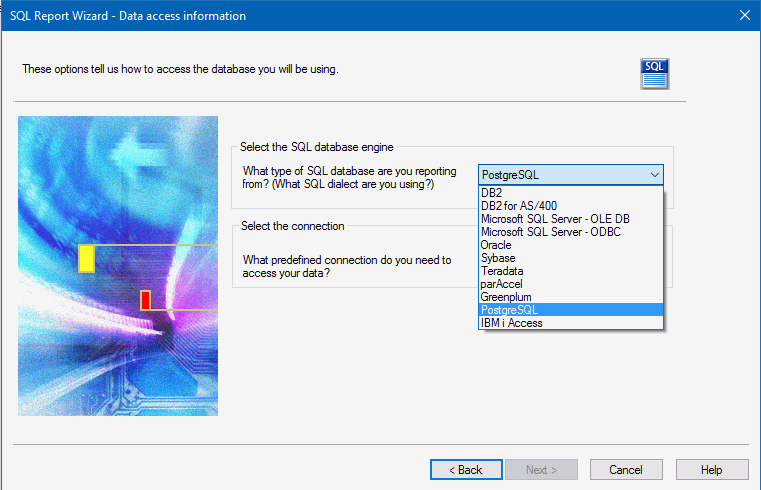Pick Microsoft SQL Server - ODBC
The height and width of the screenshot is (490, 761).
click(x=571, y=232)
